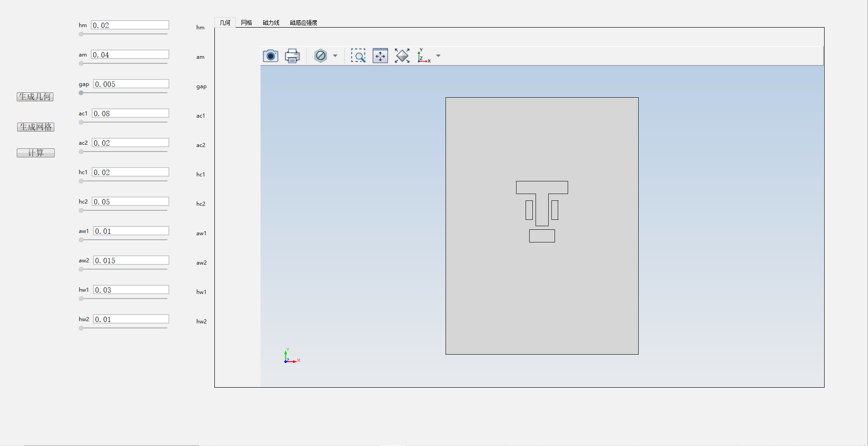The height and width of the screenshot is (446, 868).
Task: Click the hw1 slider handle
Action: pos(81,299)
